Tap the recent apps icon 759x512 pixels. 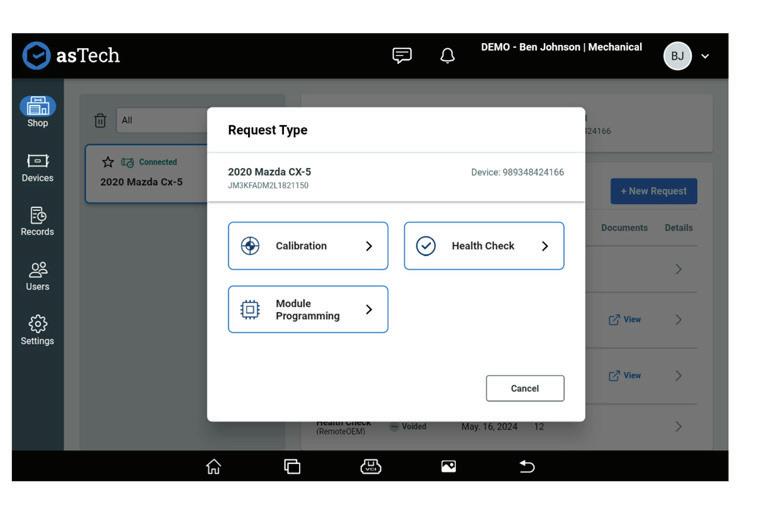coord(292,467)
